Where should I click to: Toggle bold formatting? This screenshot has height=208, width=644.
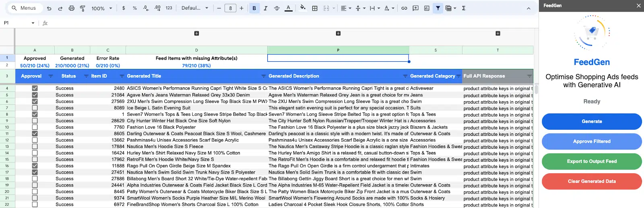254,8
